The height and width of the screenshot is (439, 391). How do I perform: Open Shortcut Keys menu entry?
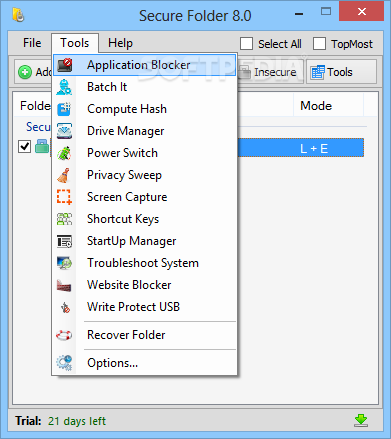pyautogui.click(x=144, y=219)
